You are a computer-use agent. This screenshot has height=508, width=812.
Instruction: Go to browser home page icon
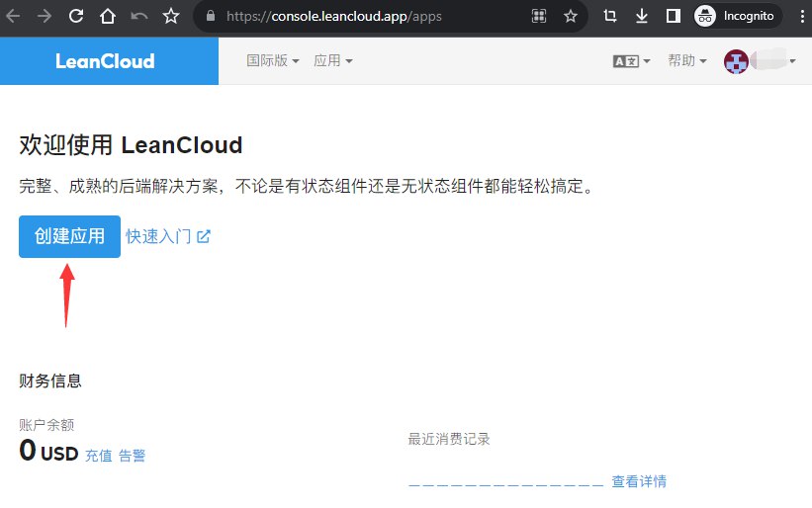[108, 16]
